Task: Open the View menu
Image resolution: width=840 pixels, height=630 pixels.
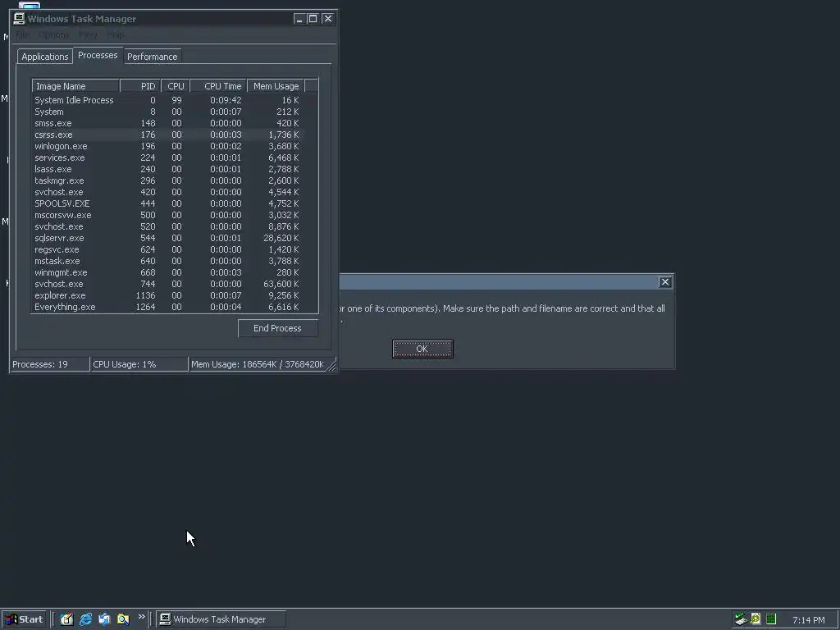Action: point(88,34)
